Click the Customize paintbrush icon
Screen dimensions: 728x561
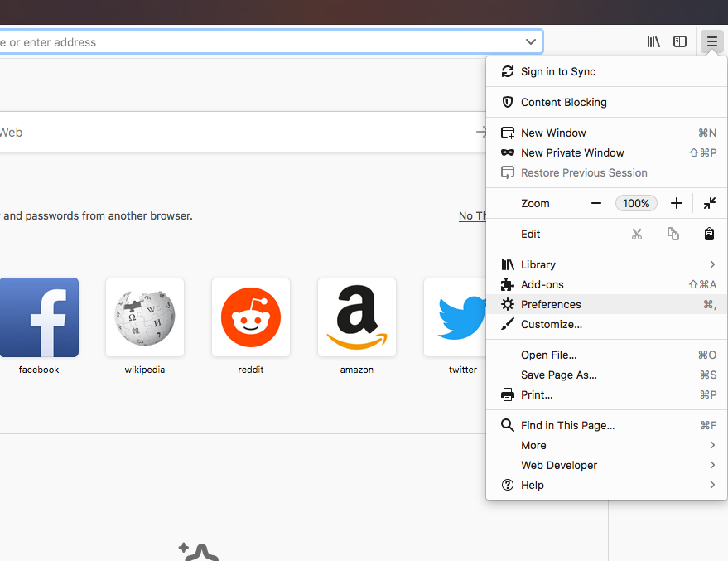(508, 324)
